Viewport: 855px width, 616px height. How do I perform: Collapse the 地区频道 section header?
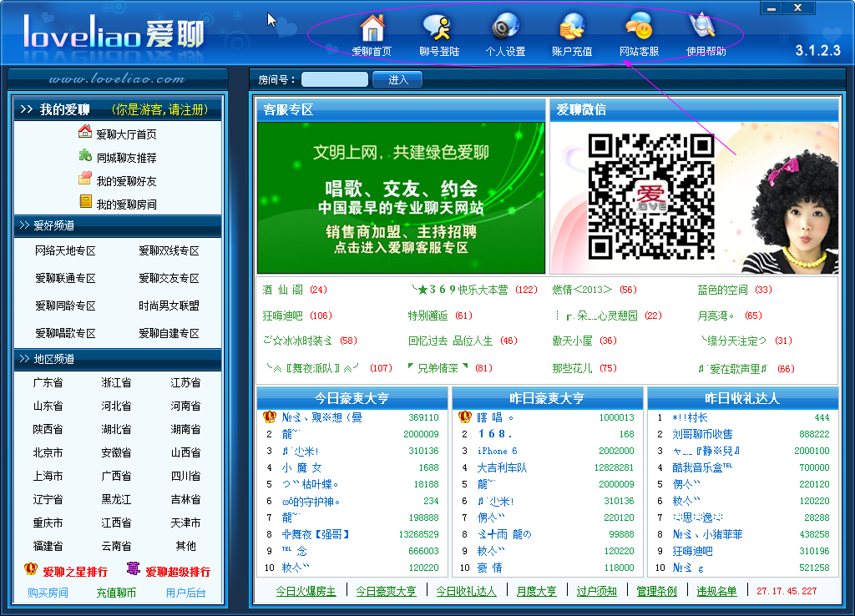(x=118, y=359)
